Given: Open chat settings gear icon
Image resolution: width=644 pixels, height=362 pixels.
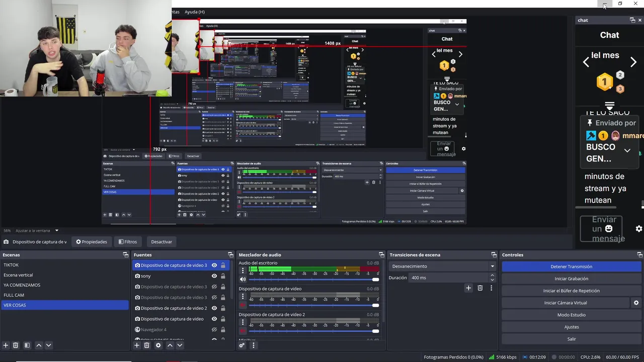Looking at the screenshot, I should 639,229.
